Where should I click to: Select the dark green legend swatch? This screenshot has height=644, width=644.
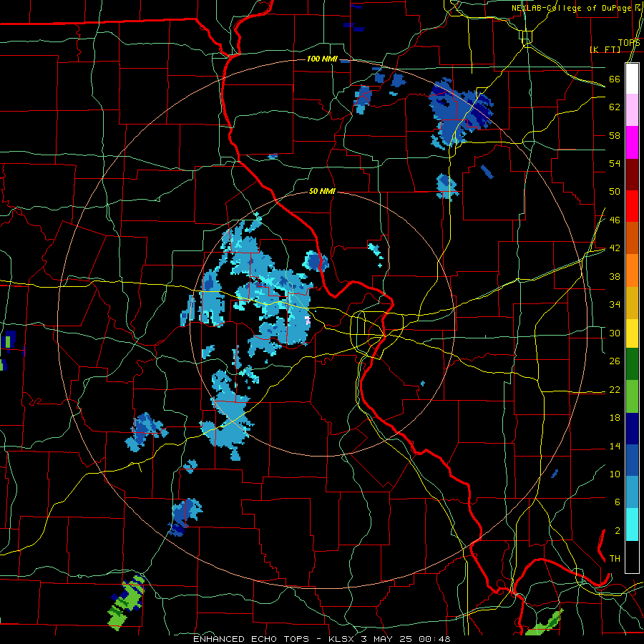[632, 366]
